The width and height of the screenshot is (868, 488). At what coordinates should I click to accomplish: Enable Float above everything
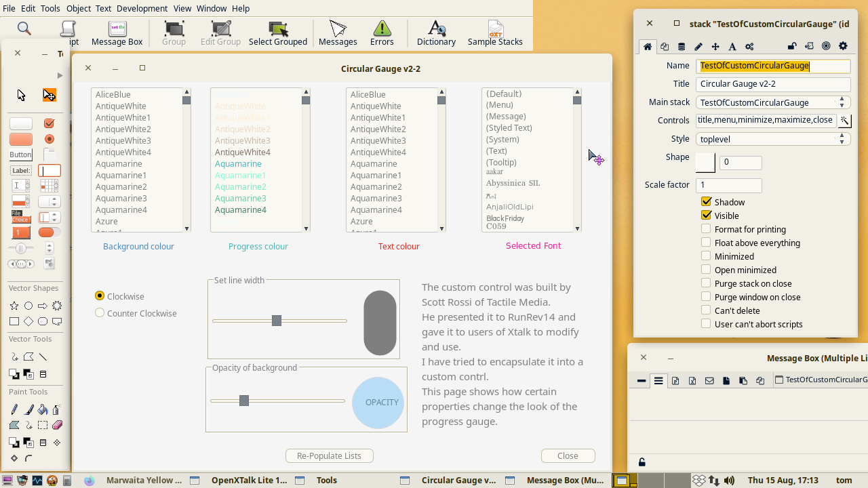(x=706, y=243)
